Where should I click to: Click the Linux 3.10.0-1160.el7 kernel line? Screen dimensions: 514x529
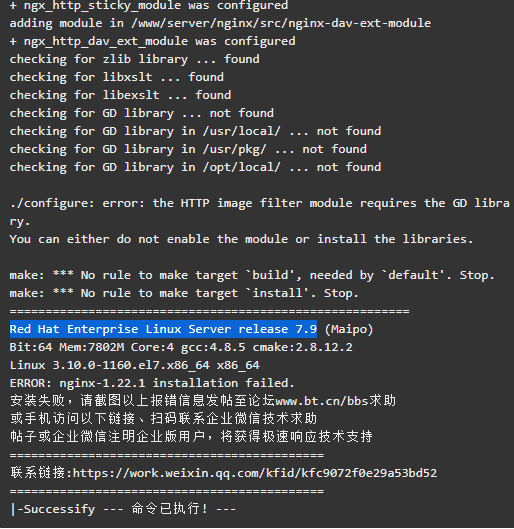pos(135,365)
